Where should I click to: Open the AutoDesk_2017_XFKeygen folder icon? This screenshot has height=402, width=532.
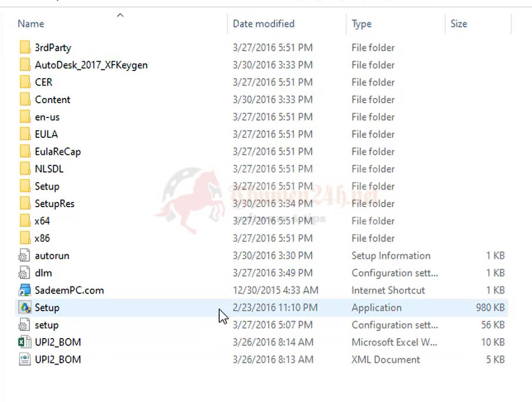point(25,65)
